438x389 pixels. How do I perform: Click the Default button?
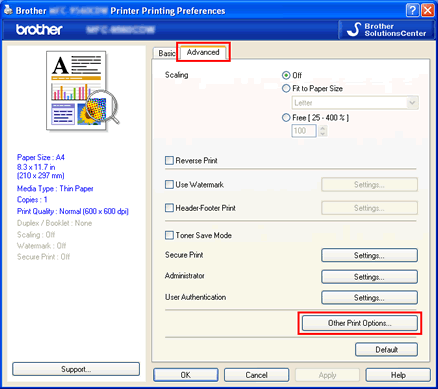coord(386,350)
